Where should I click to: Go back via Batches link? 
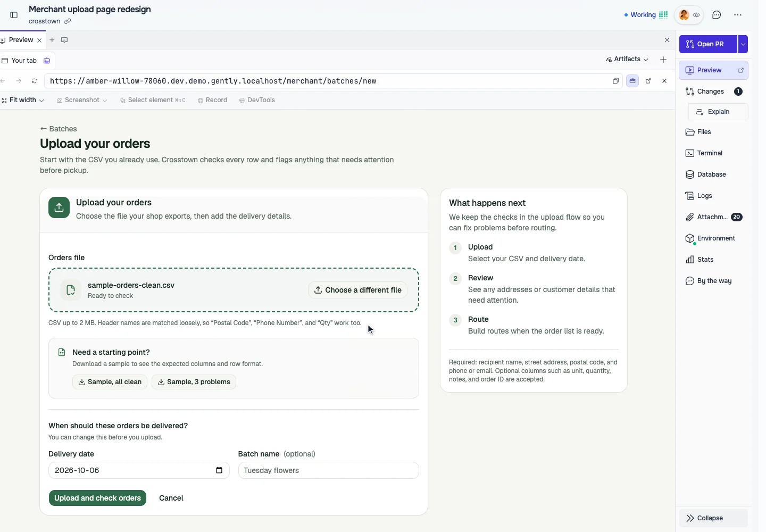pyautogui.click(x=59, y=129)
